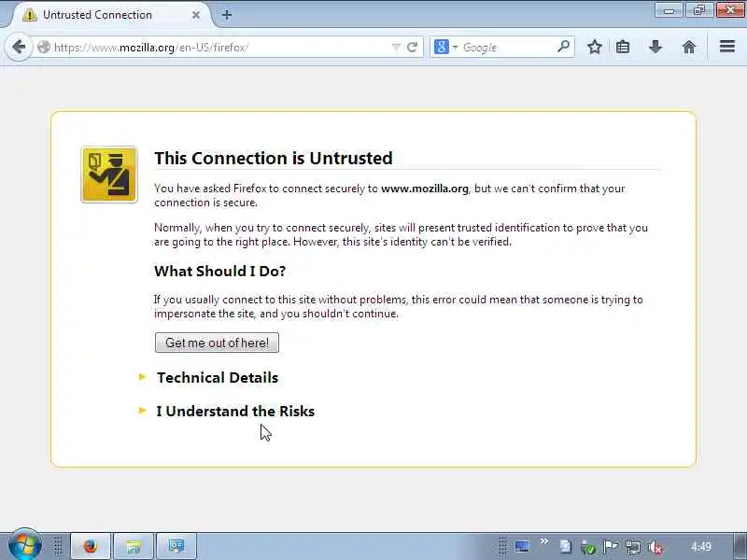Open Google search engine selector

pyautogui.click(x=445, y=48)
